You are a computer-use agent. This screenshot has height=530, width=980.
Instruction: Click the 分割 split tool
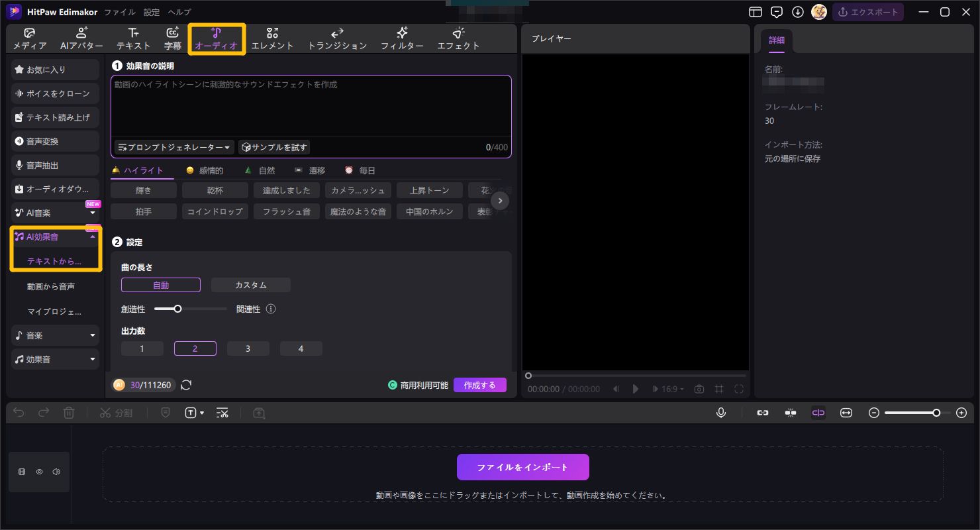click(x=117, y=413)
